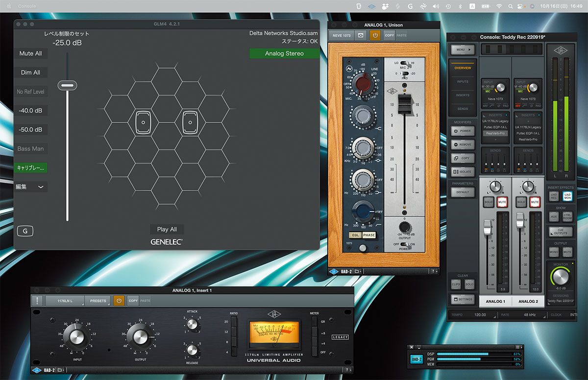This screenshot has height=380, width=588.
Task: Select the ISOLATE modifier icon
Action: pyautogui.click(x=463, y=172)
